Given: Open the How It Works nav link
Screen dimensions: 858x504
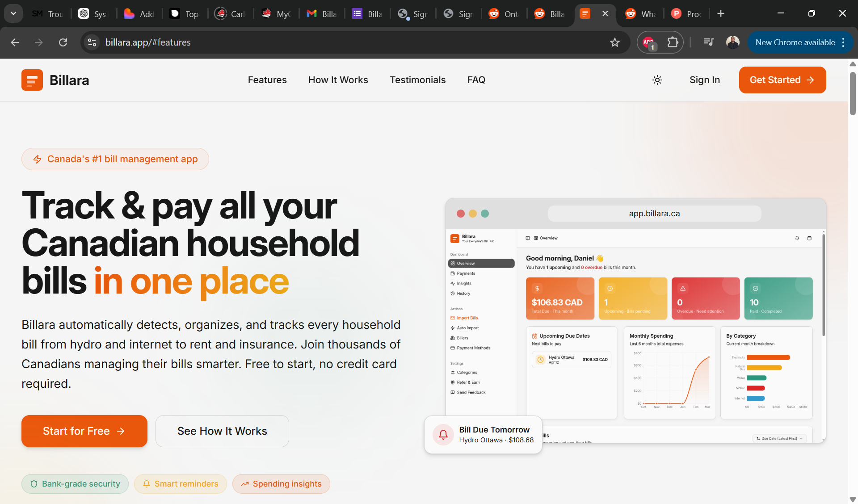Looking at the screenshot, I should point(338,80).
